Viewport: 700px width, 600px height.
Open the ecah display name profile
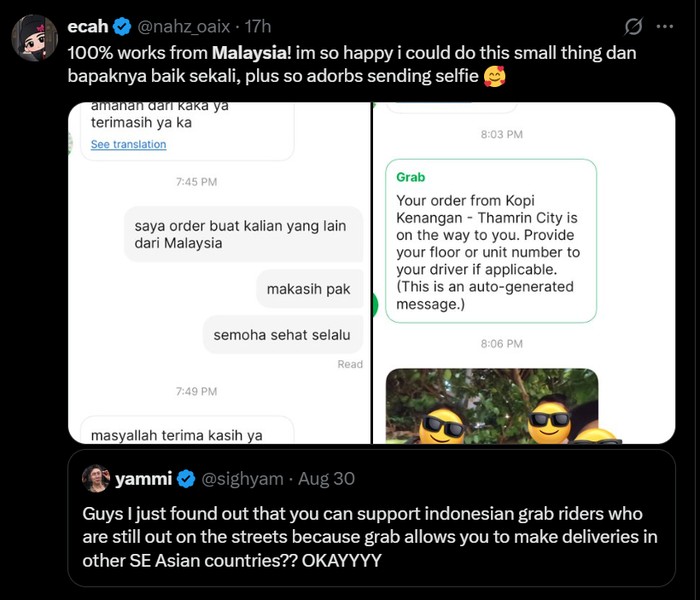88,26
